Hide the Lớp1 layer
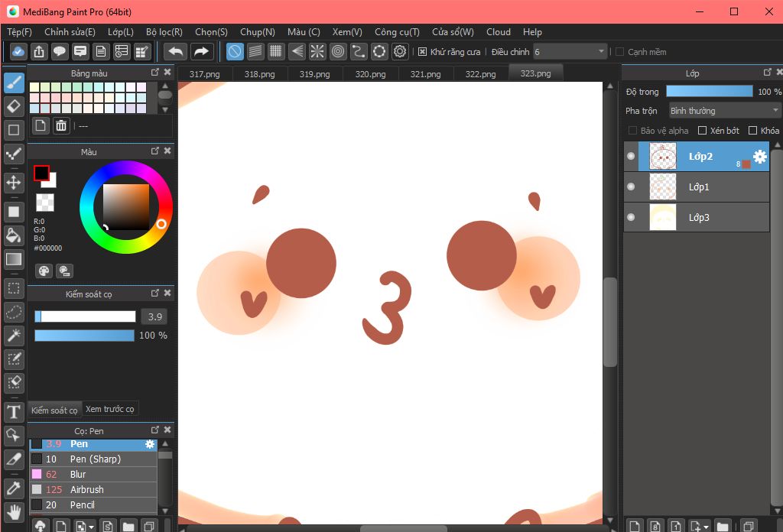The image size is (783, 532). pyautogui.click(x=631, y=187)
